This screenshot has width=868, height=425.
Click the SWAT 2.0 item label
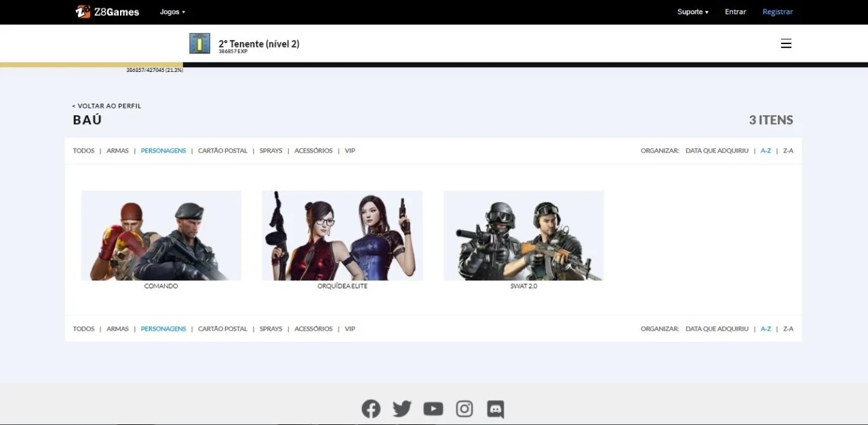[x=524, y=286]
